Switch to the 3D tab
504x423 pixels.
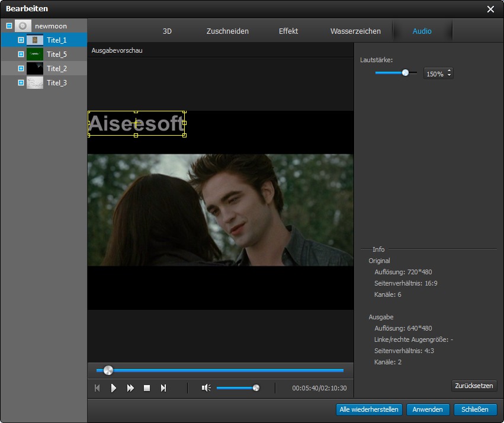(x=167, y=31)
